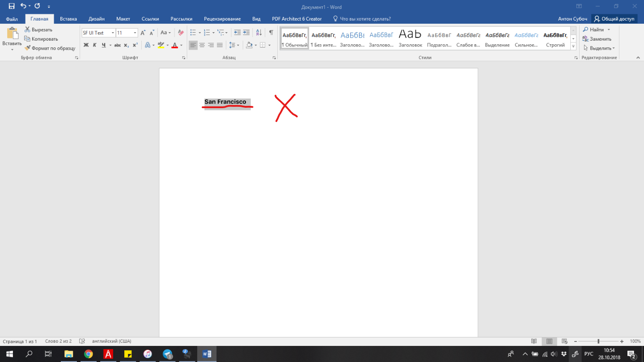Switch to Read Mode view icon
The width and height of the screenshot is (644, 362).
[534, 341]
